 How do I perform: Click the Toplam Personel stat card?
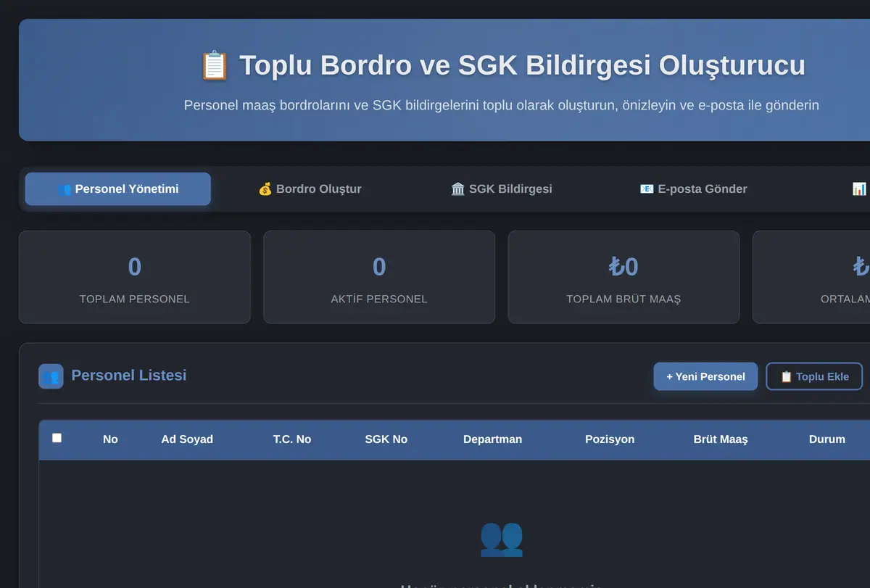point(135,277)
